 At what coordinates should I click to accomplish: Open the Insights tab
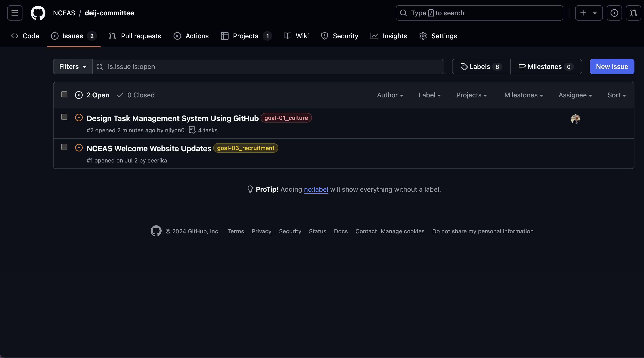389,36
